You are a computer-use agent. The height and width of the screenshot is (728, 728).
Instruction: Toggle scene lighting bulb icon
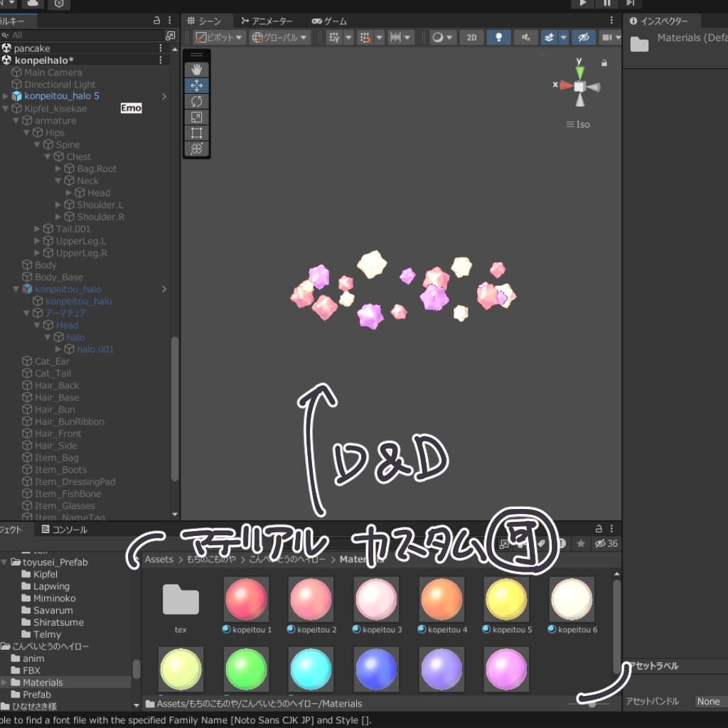(x=498, y=38)
